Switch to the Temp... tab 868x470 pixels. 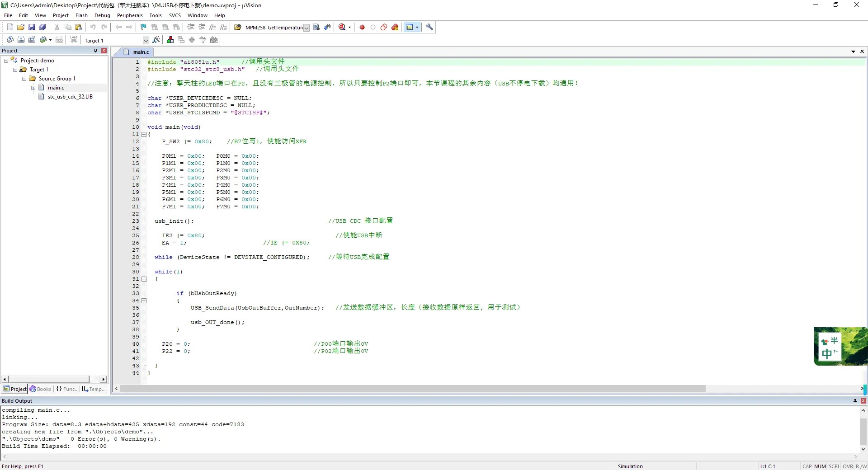94,389
